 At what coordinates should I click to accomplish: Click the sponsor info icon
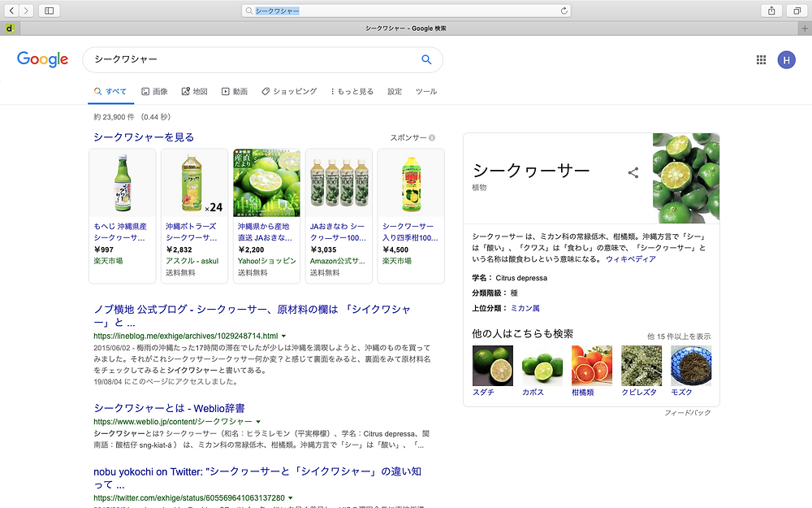432,137
